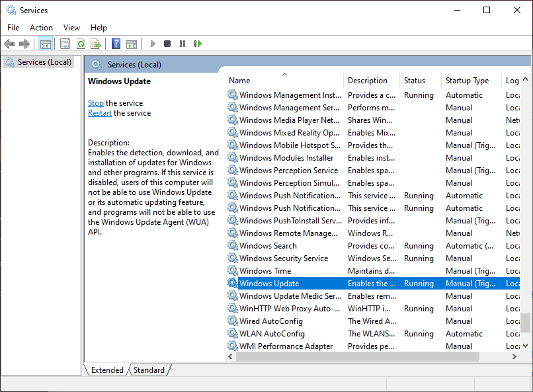Screen dimensions: 533x392
Task: Toggle the Show/Hide Action Pane icon
Action: [x=132, y=44]
